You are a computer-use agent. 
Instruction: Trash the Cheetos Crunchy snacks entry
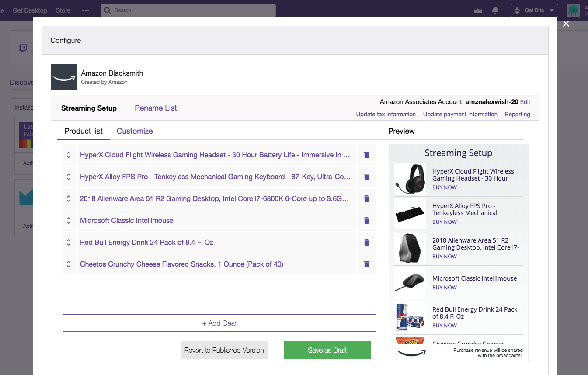[x=366, y=264]
